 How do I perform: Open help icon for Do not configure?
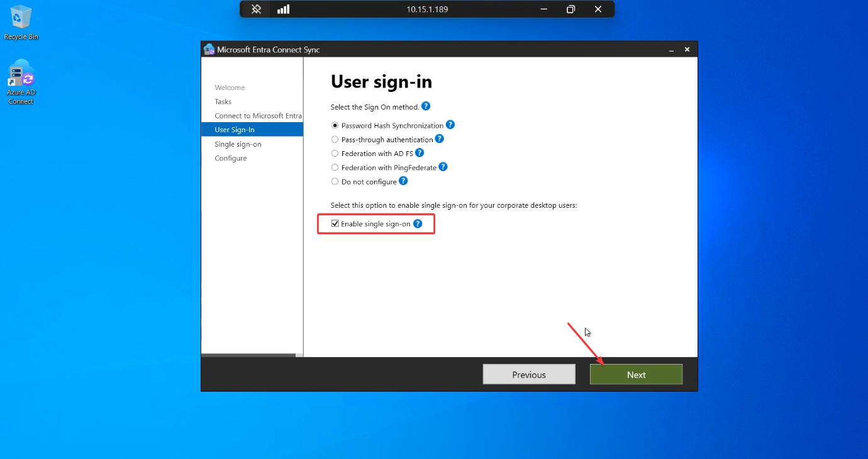(403, 181)
